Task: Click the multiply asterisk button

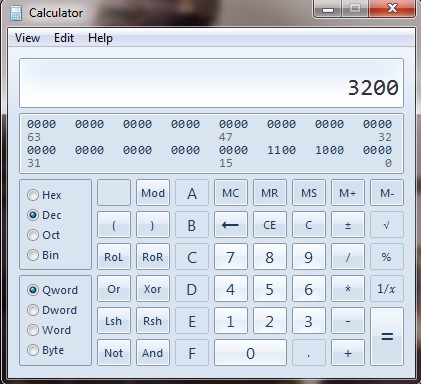Action: click(348, 289)
